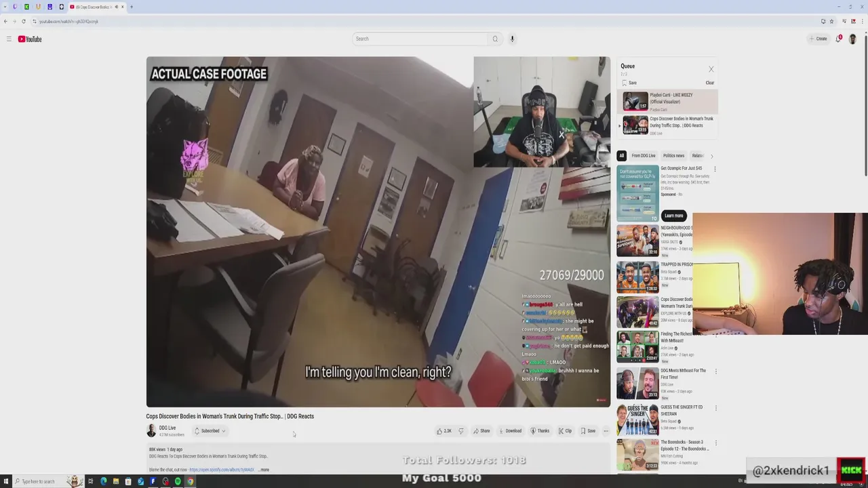Open Microsoft Edge from taskbar

click(103, 481)
